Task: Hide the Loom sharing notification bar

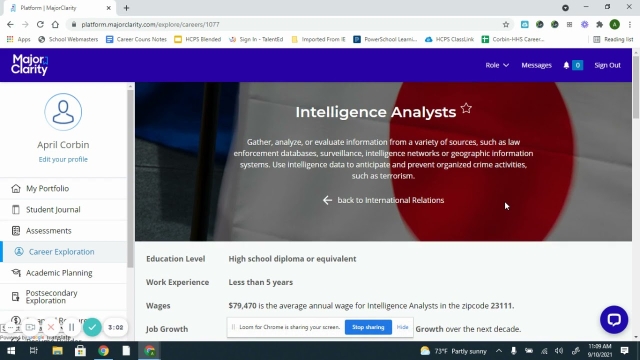Action: click(x=402, y=327)
